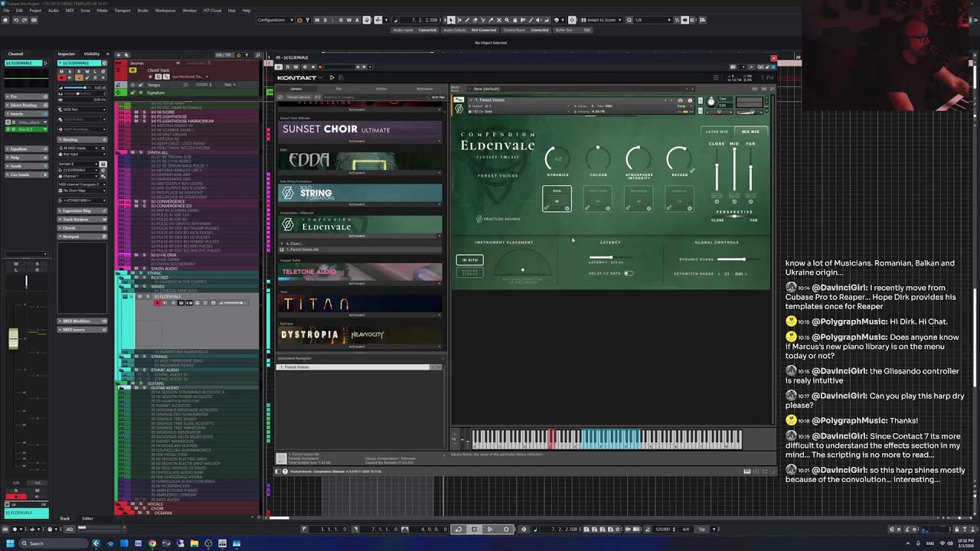Expand the Track Versions section
Image resolution: width=980 pixels, height=551 pixels.
coord(82,220)
